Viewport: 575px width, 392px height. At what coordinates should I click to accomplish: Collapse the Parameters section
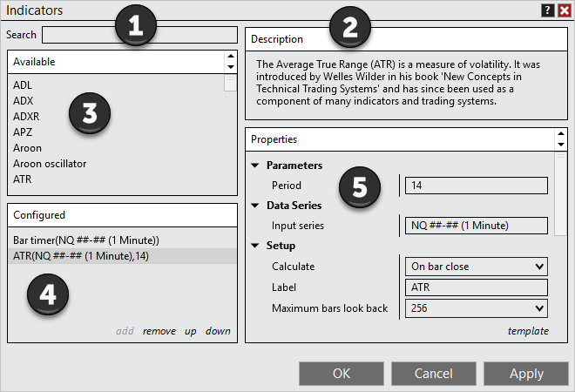255,166
